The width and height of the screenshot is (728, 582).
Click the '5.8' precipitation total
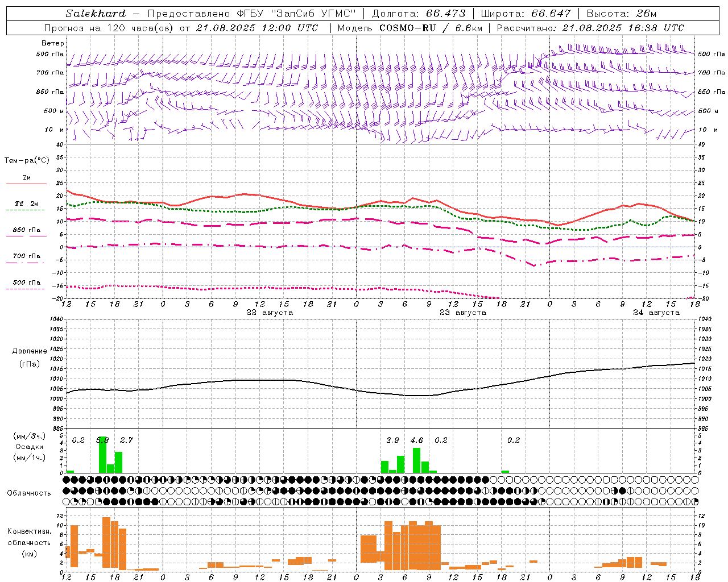click(102, 440)
